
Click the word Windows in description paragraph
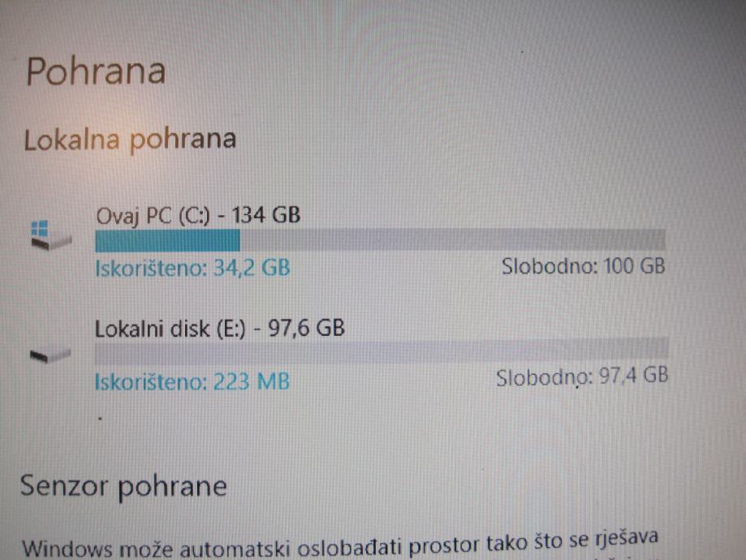coord(67,549)
